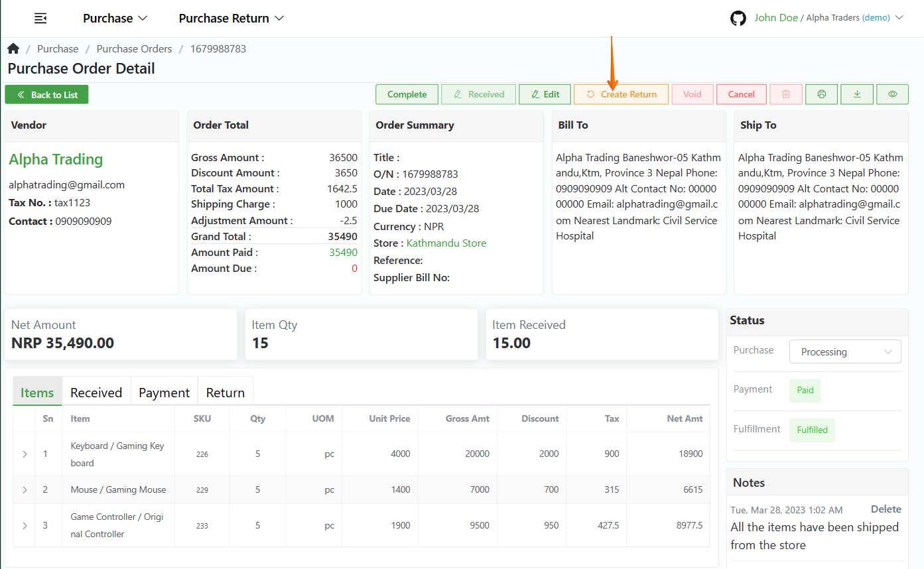Open the Purchase Return menu
Viewport: 924px width, 569px height.
click(231, 18)
